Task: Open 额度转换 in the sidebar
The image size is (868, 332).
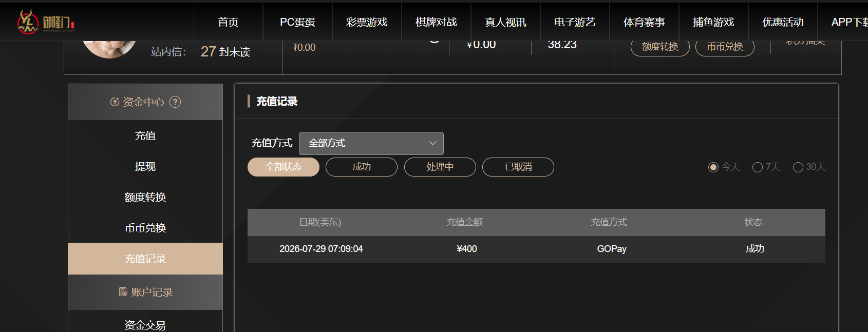Action: coord(145,197)
